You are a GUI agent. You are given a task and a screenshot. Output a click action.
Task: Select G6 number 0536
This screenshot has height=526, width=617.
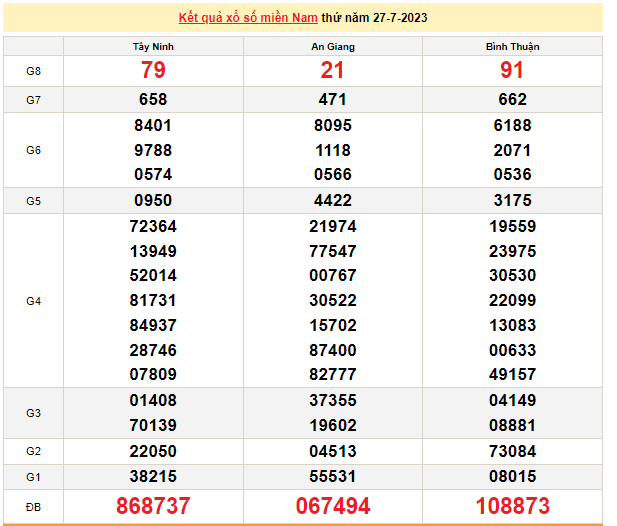tap(512, 174)
